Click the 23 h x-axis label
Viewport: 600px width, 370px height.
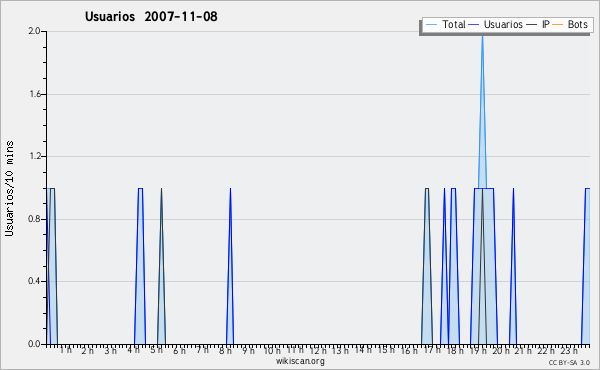point(569,350)
